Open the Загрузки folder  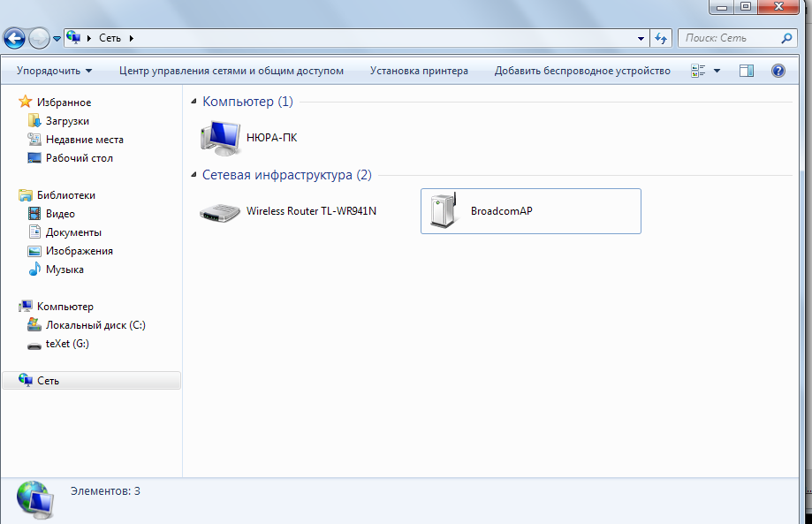coord(58,121)
